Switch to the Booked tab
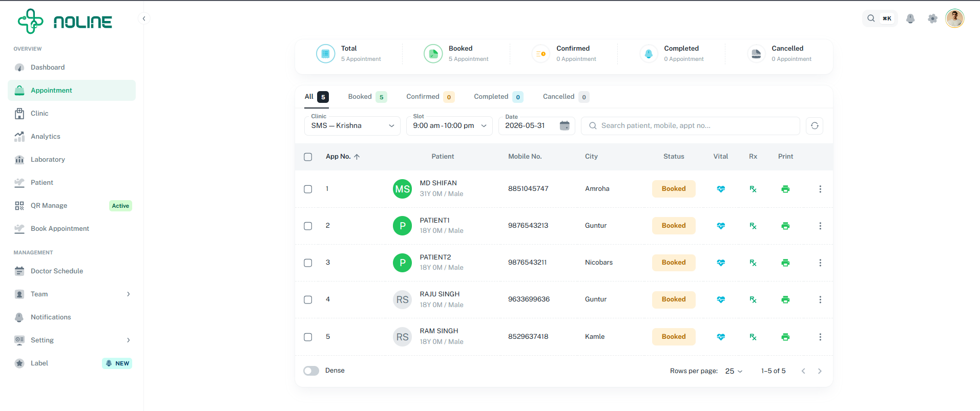 367,97
